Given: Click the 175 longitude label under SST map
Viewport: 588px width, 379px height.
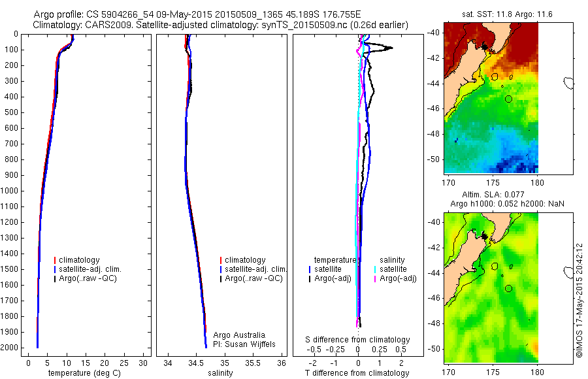Looking at the screenshot, I should pyautogui.click(x=493, y=183).
